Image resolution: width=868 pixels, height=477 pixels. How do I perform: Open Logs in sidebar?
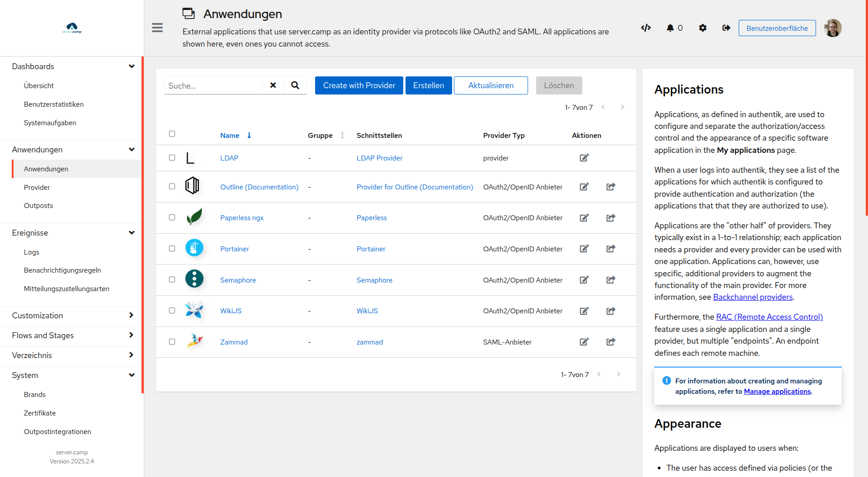point(31,252)
